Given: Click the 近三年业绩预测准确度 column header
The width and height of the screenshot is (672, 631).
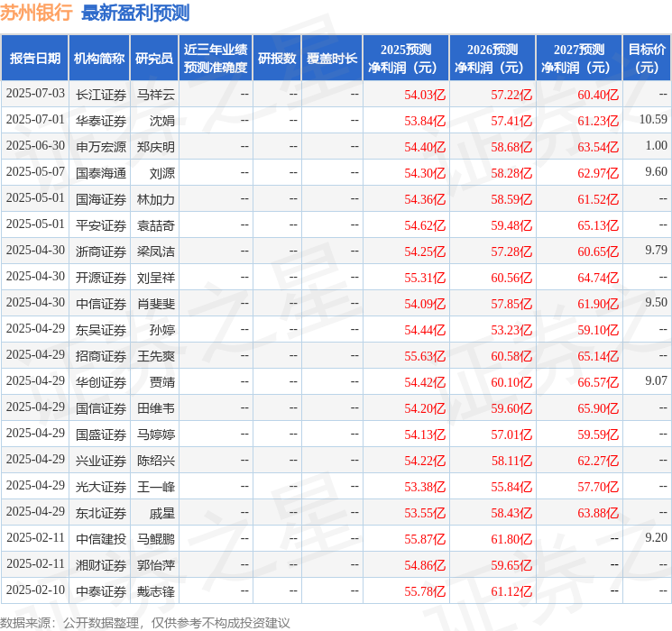Looking at the screenshot, I should (216, 58).
